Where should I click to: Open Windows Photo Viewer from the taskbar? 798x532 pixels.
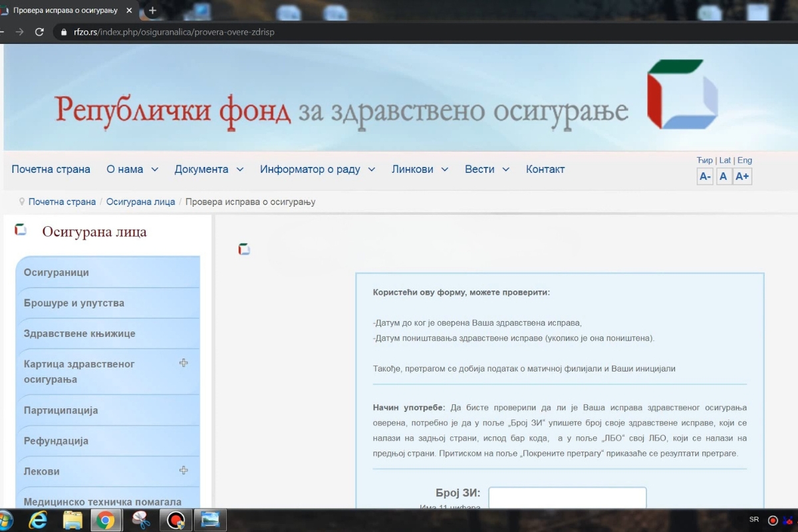pyautogui.click(x=211, y=519)
